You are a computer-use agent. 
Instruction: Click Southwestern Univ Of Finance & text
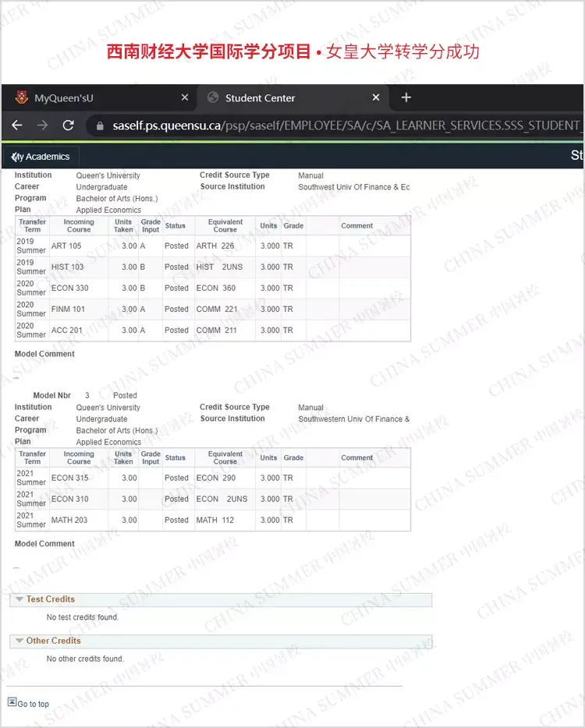tap(354, 419)
